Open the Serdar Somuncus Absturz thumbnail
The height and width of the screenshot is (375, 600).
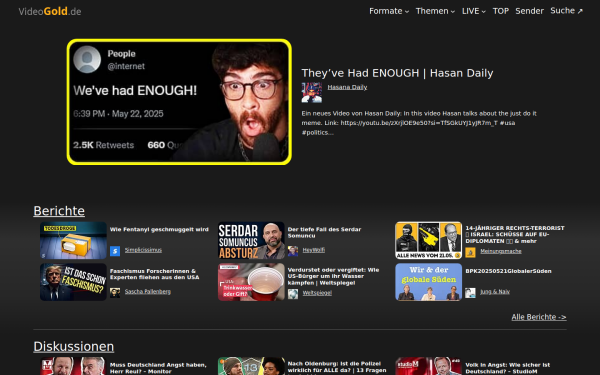tap(251, 240)
